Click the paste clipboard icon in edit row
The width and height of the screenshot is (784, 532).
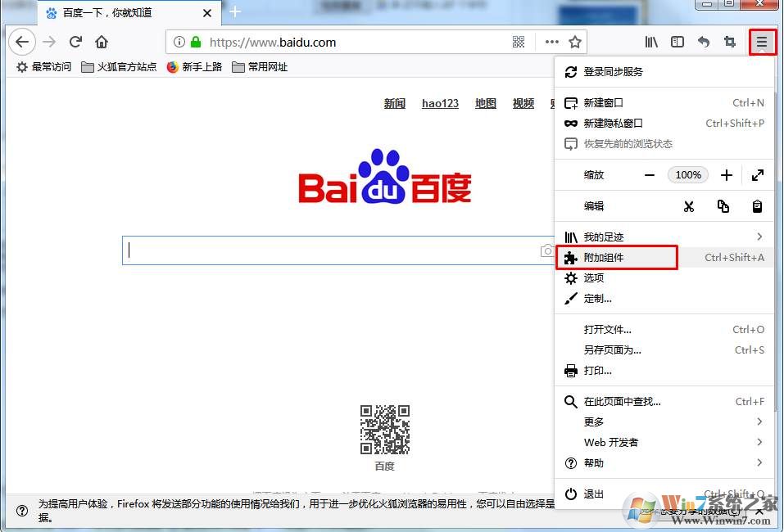point(757,206)
